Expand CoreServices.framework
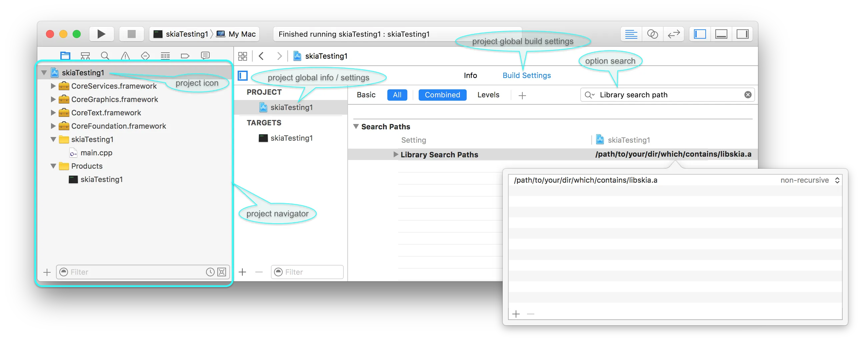The image size is (868, 348). click(53, 86)
